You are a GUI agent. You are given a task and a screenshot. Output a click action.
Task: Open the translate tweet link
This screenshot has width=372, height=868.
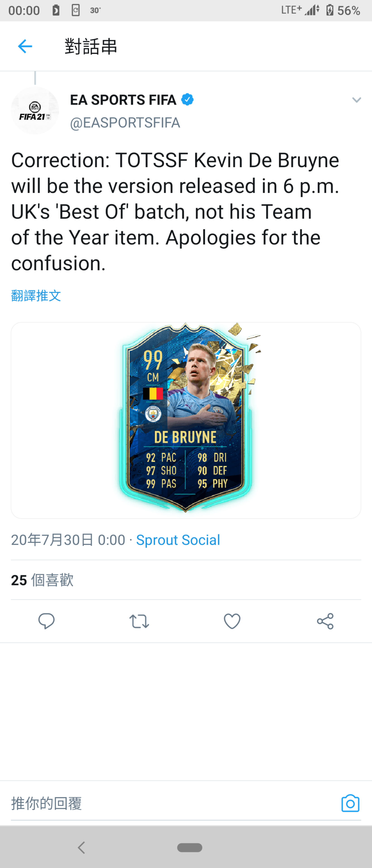36,295
